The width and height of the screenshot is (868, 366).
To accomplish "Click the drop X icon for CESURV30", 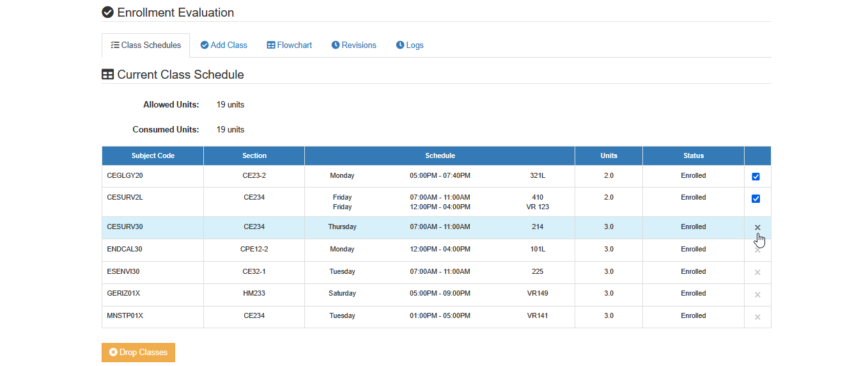I will click(757, 227).
